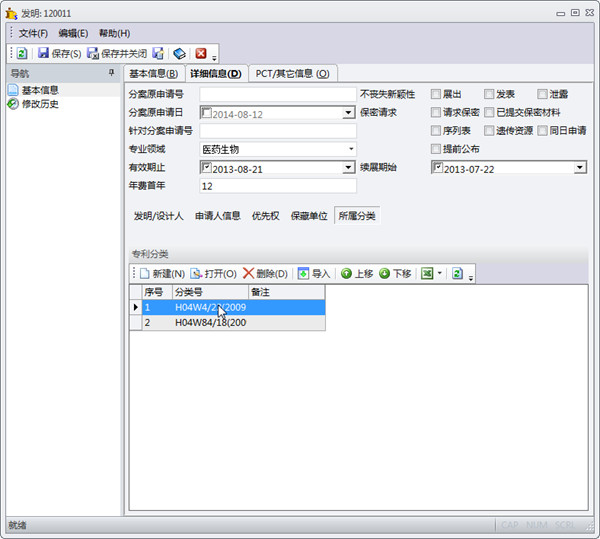Viewport: 600px width, 539px height.
Task: Open the blue book help icon
Action: pos(179,53)
